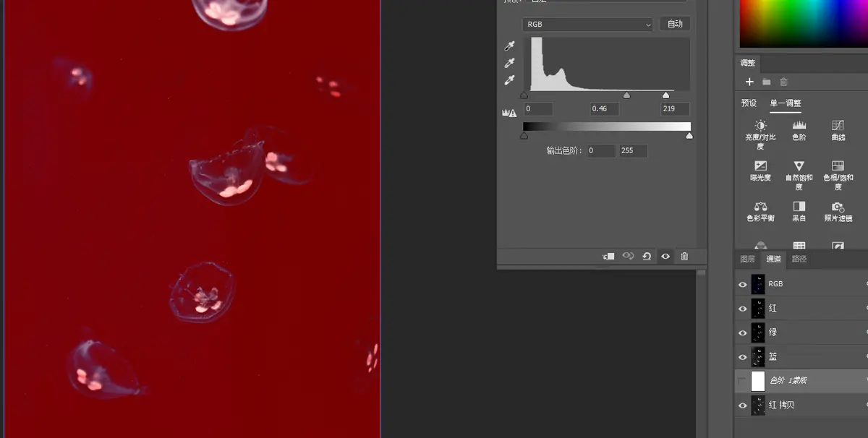
Task: Select the 绿 channel row
Action: tap(801, 332)
